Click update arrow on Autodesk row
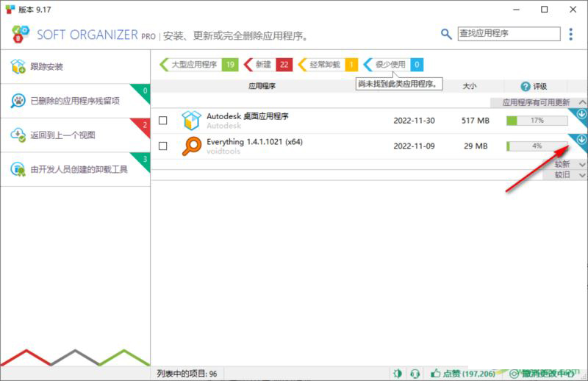The height and width of the screenshot is (381, 588). click(581, 113)
